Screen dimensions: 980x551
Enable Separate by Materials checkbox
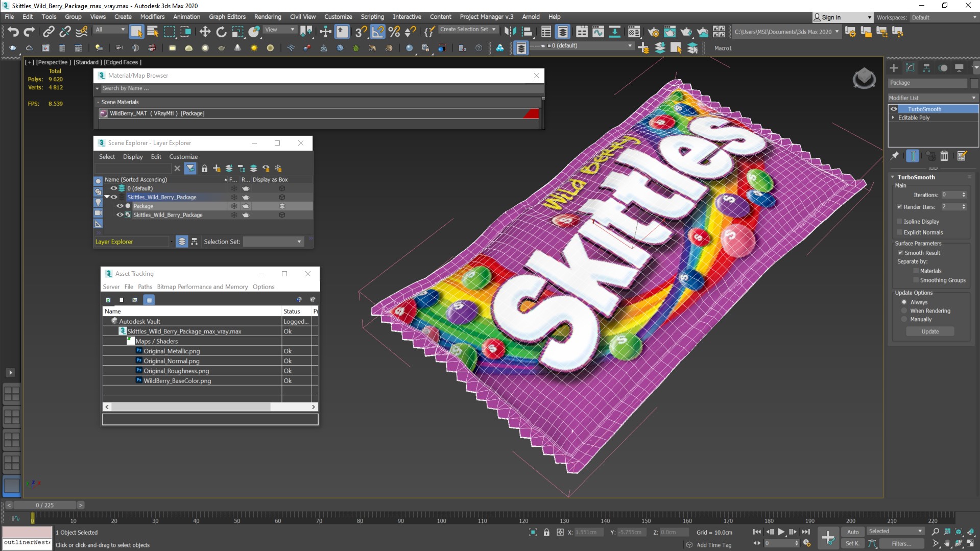pos(916,271)
